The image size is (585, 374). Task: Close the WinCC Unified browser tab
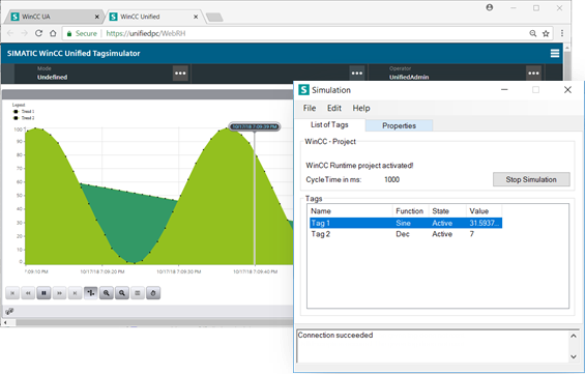tap(196, 17)
